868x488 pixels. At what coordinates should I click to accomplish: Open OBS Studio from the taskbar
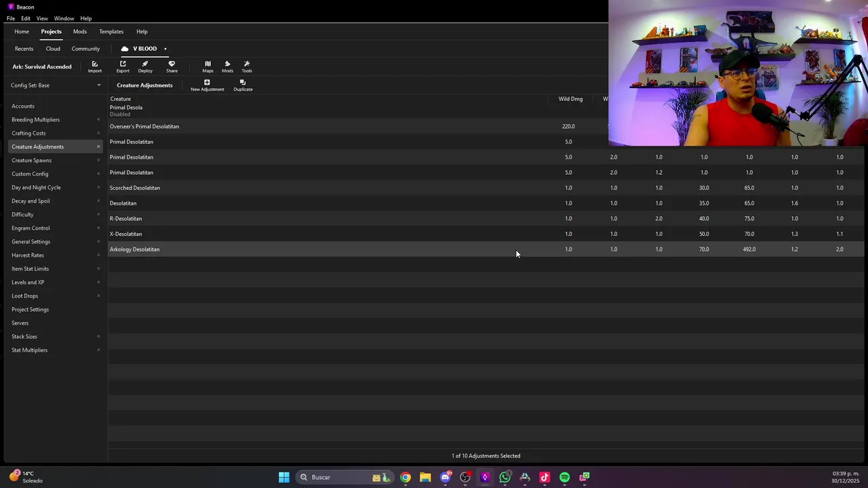pyautogui.click(x=465, y=477)
